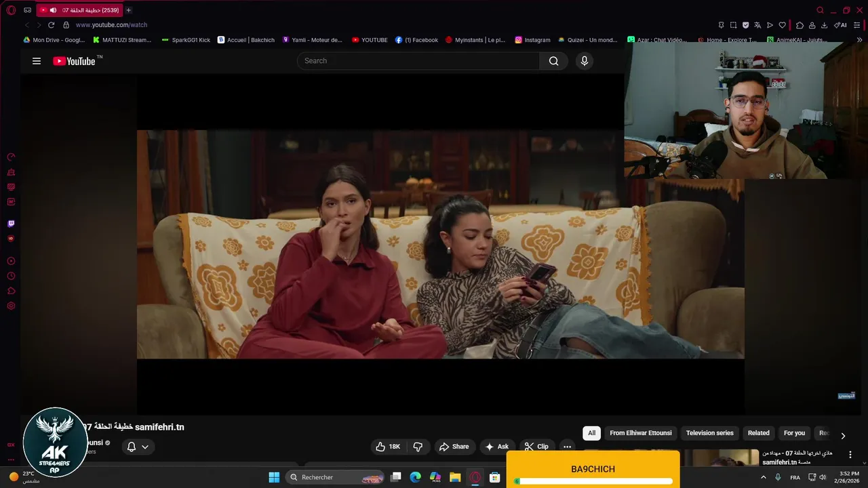Open a new tab with plus button
This screenshot has width=868, height=488.
click(129, 10)
